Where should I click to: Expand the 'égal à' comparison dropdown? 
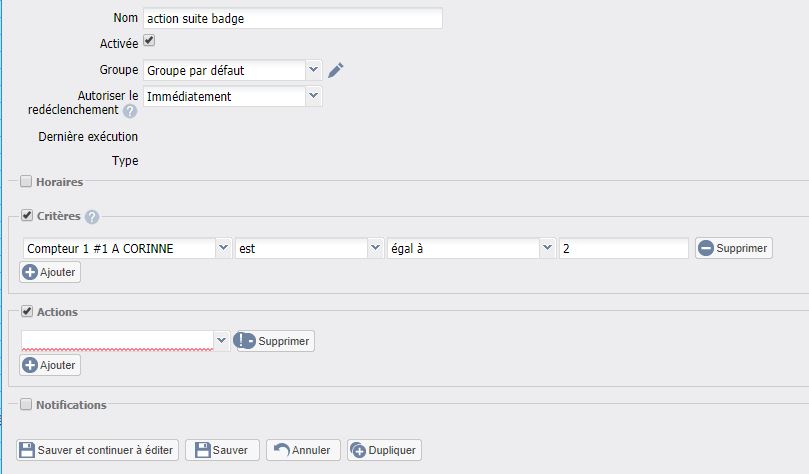click(x=547, y=248)
